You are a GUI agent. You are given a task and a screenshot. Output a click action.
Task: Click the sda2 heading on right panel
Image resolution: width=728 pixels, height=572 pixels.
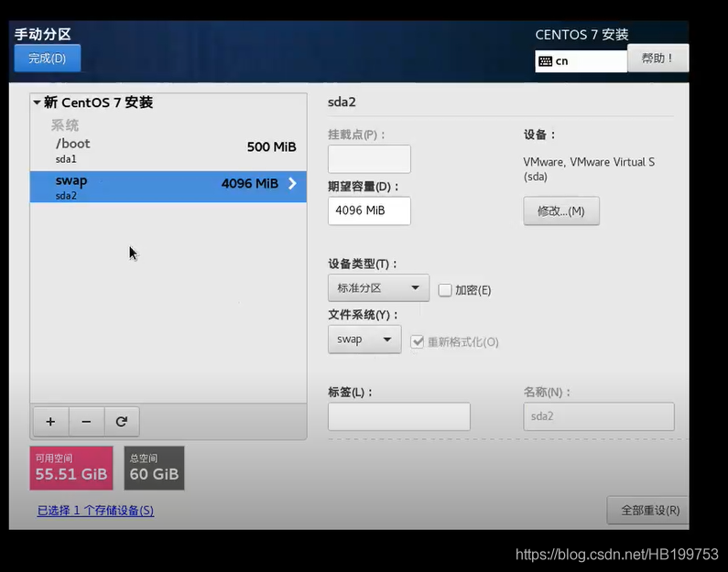[342, 103]
